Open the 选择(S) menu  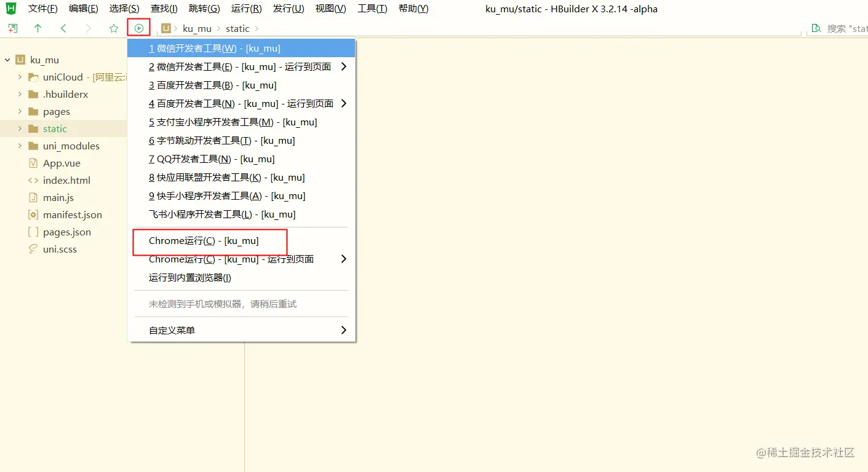click(x=124, y=9)
